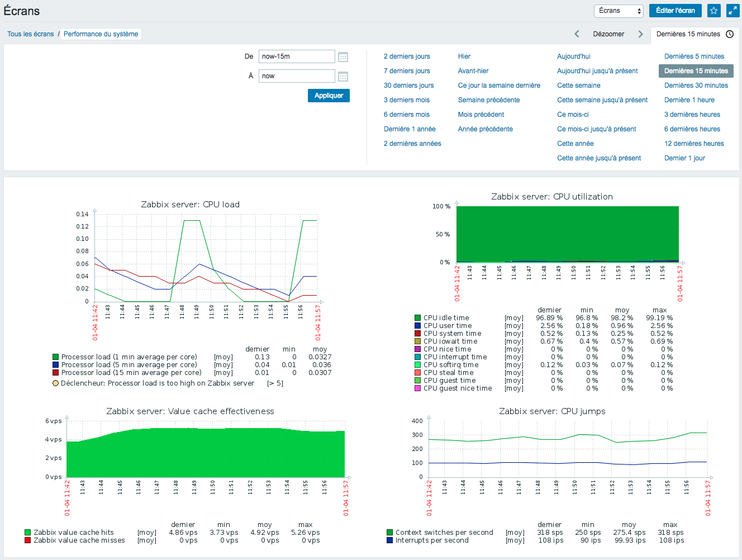Select Dernières 5 minutes range

coord(694,56)
